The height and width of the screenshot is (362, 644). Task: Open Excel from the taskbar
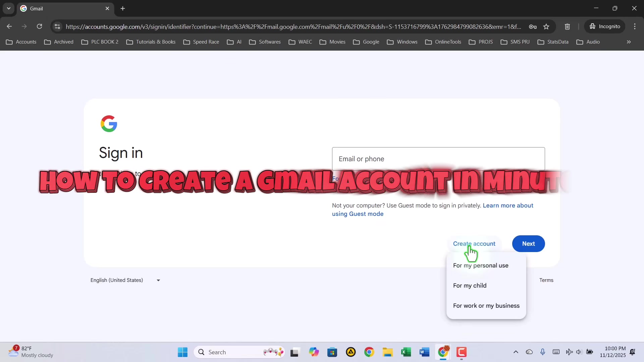click(406, 352)
